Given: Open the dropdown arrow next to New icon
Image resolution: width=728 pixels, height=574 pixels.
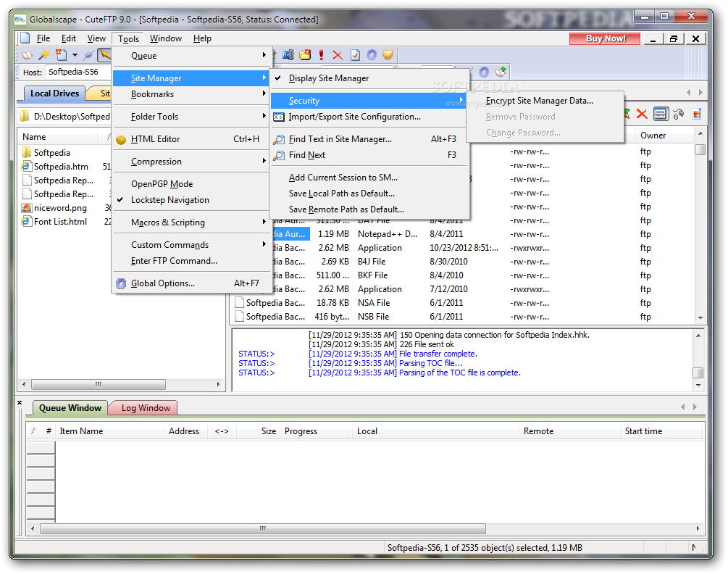Looking at the screenshot, I should click(75, 55).
